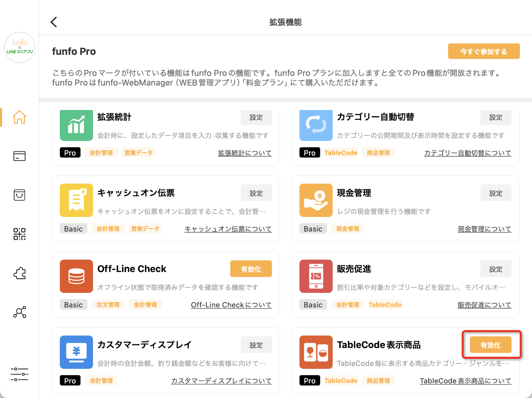Click the Off-Line Check card title

[132, 269]
